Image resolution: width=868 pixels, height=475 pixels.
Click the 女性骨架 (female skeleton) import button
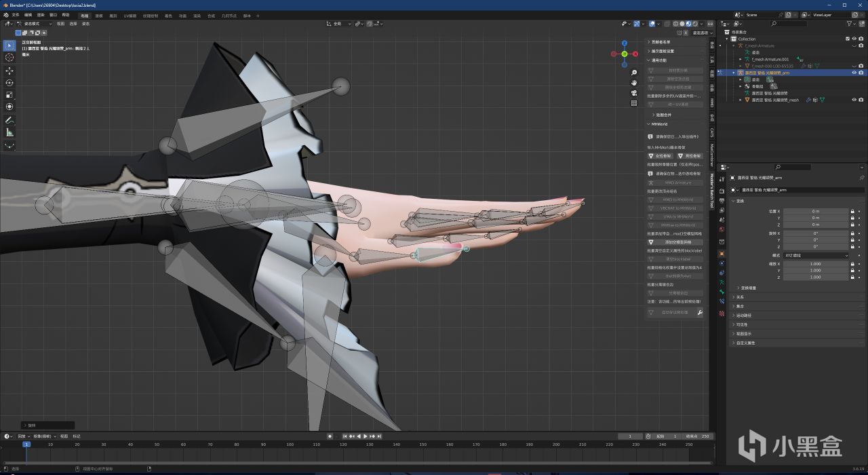661,155
